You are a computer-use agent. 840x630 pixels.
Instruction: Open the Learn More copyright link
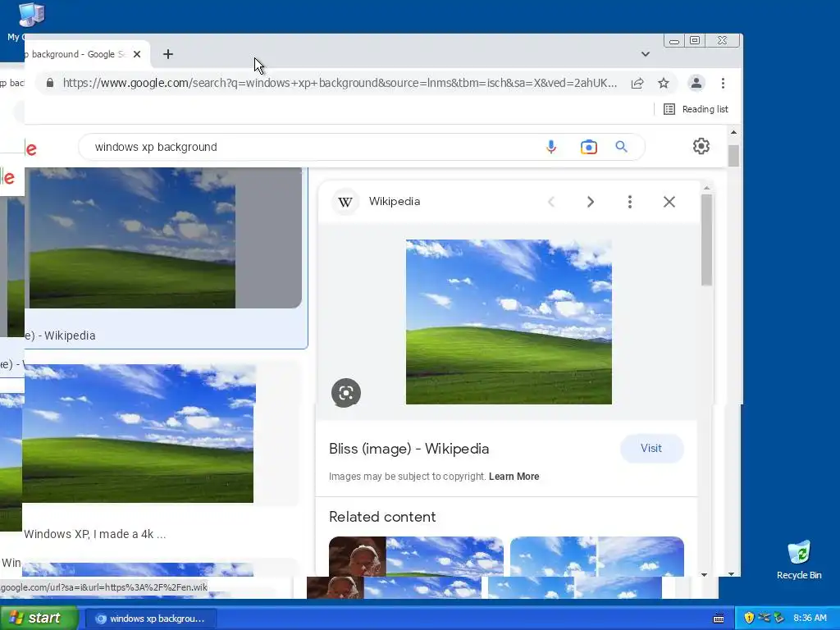tap(514, 477)
